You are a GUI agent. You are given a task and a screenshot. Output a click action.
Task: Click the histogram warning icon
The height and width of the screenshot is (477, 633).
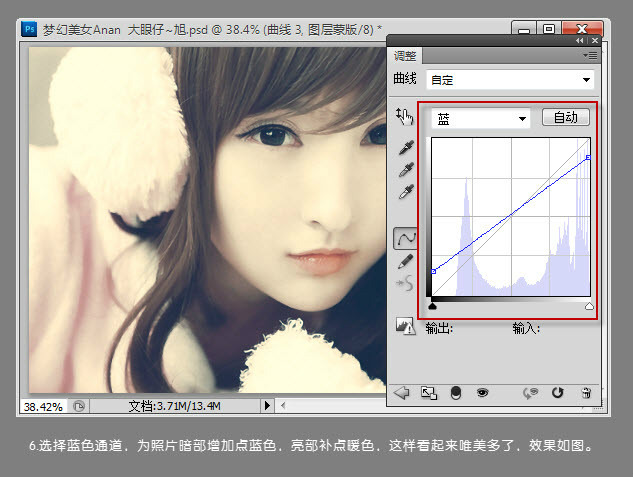click(406, 326)
